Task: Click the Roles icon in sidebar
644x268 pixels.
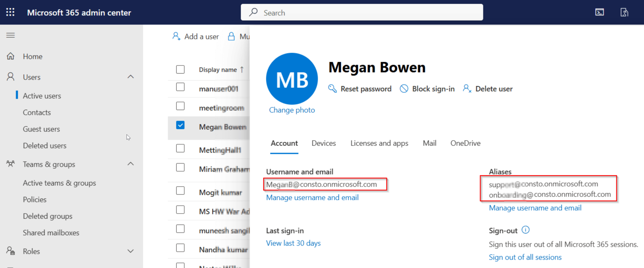Action: [x=11, y=251]
